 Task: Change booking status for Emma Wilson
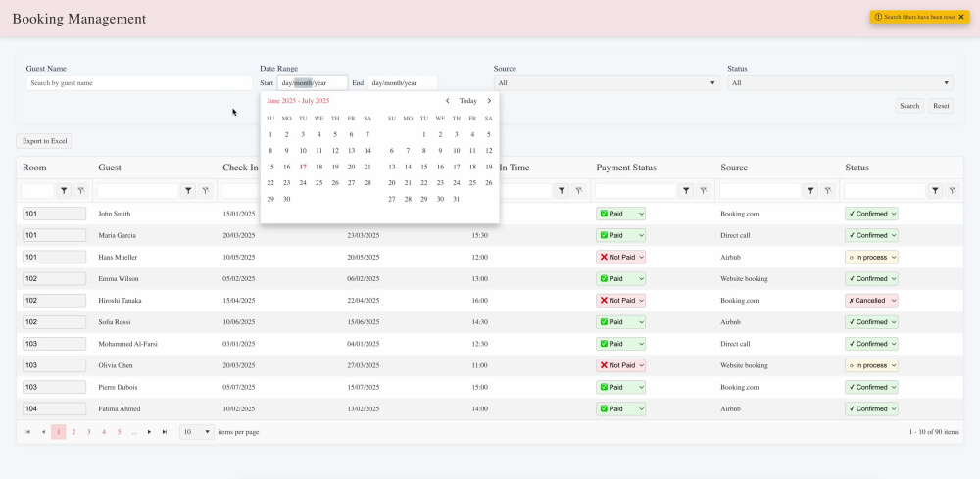point(871,278)
